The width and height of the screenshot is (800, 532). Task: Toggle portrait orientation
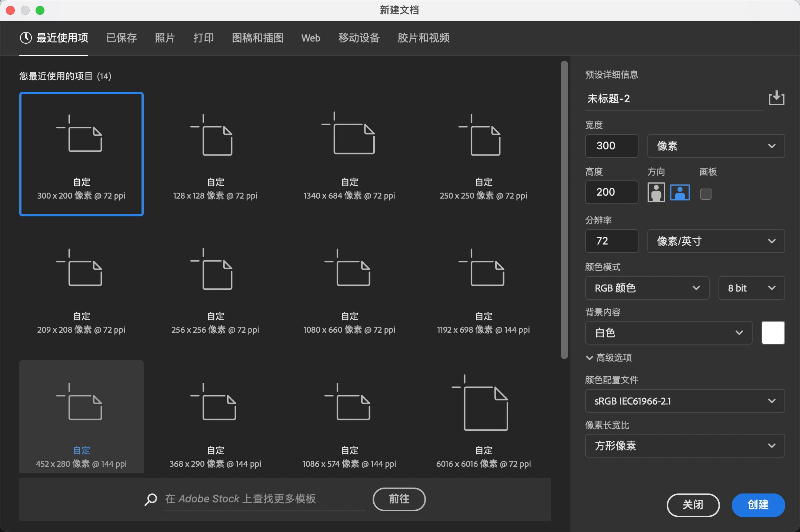(x=656, y=192)
